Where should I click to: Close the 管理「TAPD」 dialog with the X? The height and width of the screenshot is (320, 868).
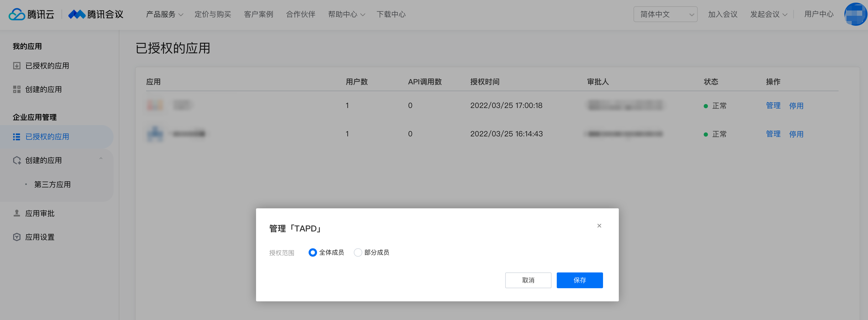(x=599, y=226)
